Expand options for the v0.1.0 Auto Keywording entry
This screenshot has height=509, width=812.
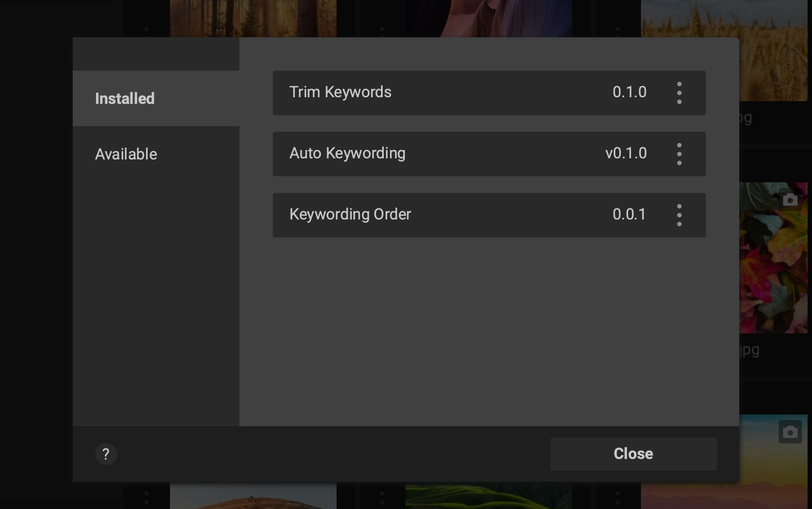point(679,154)
